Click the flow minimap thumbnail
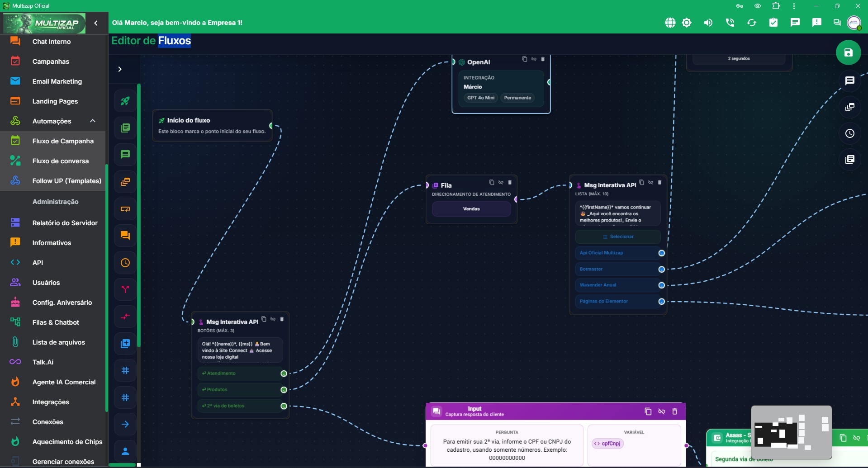Image resolution: width=868 pixels, height=468 pixels. [x=792, y=432]
